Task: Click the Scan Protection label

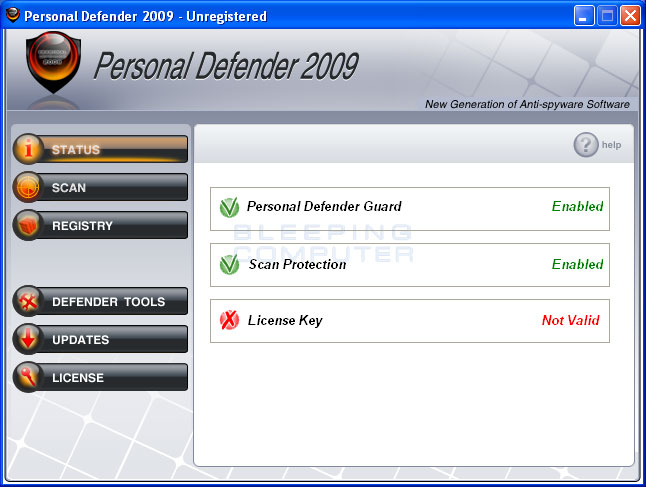Action: click(297, 264)
